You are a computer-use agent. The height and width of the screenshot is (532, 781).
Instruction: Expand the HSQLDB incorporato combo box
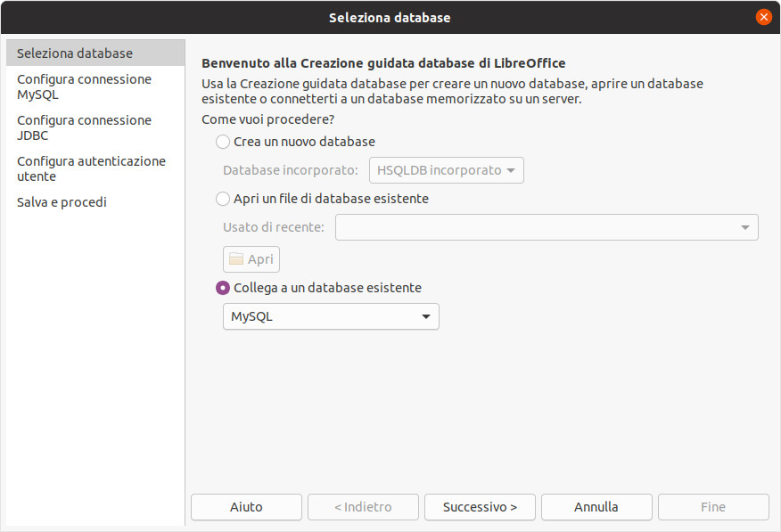click(447, 170)
